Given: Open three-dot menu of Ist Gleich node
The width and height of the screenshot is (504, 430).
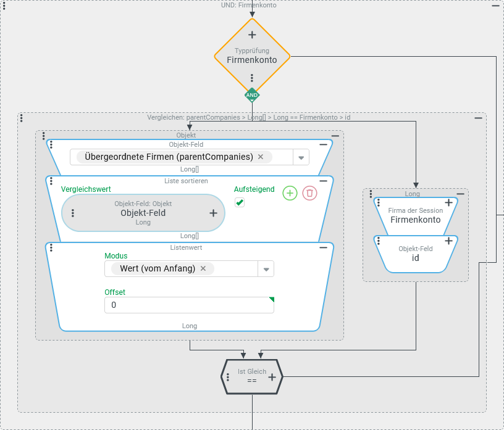Looking at the screenshot, I should click(229, 376).
